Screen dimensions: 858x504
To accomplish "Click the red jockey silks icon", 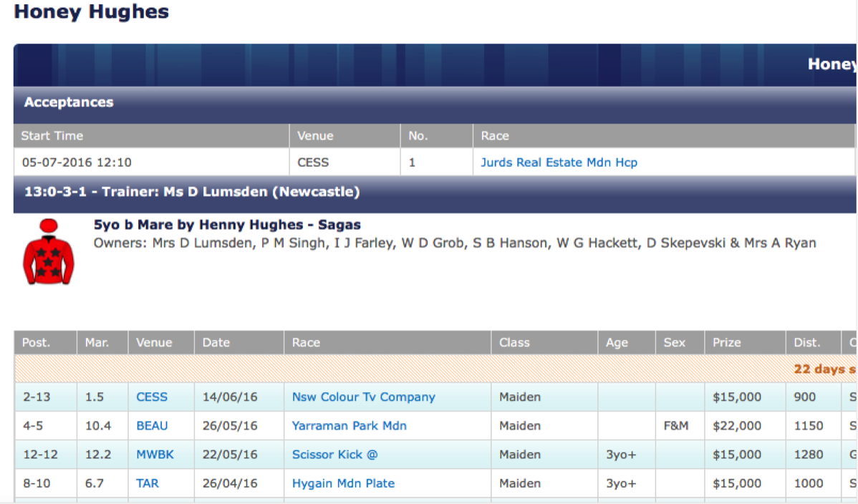I will (48, 252).
